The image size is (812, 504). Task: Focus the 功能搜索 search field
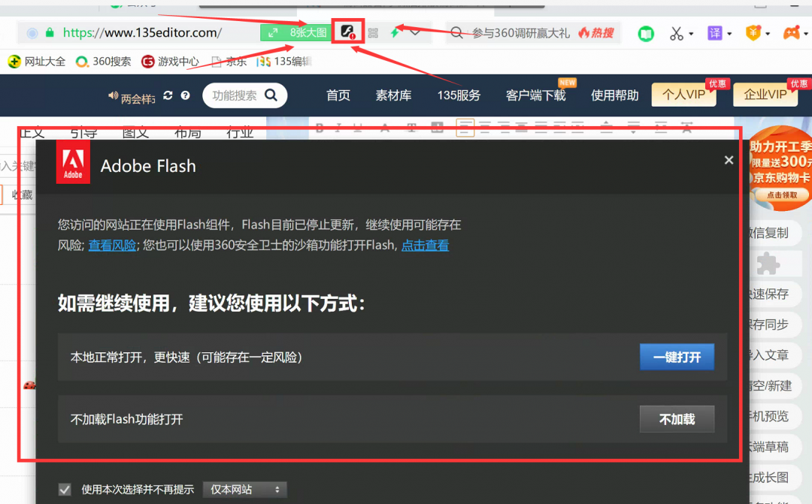[235, 95]
